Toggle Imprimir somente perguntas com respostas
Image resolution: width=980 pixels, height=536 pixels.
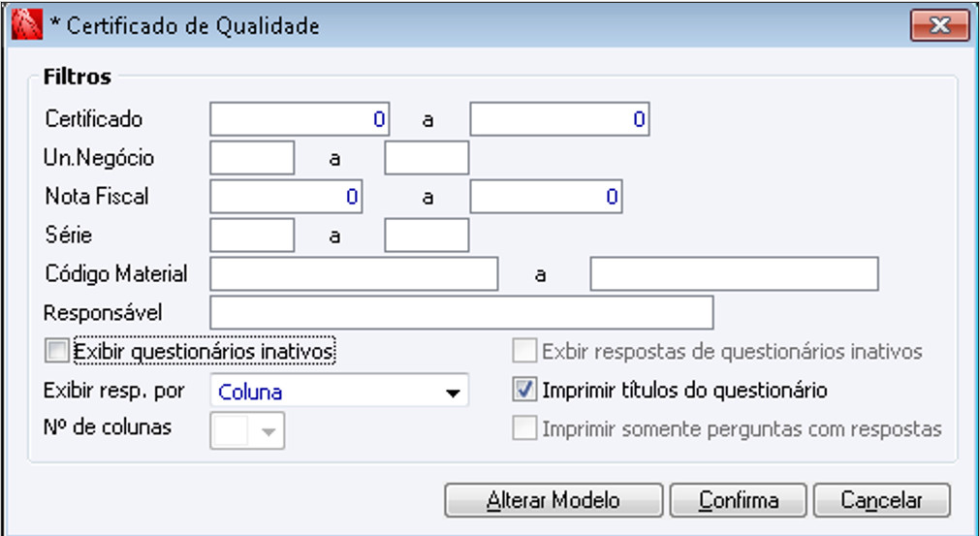coord(524,428)
